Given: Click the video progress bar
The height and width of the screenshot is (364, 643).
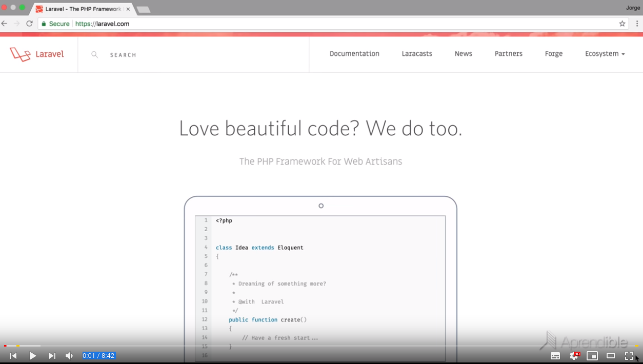Looking at the screenshot, I should click(x=321, y=346).
